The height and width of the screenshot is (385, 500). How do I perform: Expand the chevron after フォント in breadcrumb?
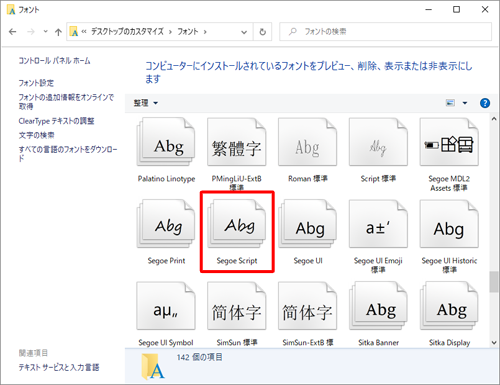[x=205, y=32]
